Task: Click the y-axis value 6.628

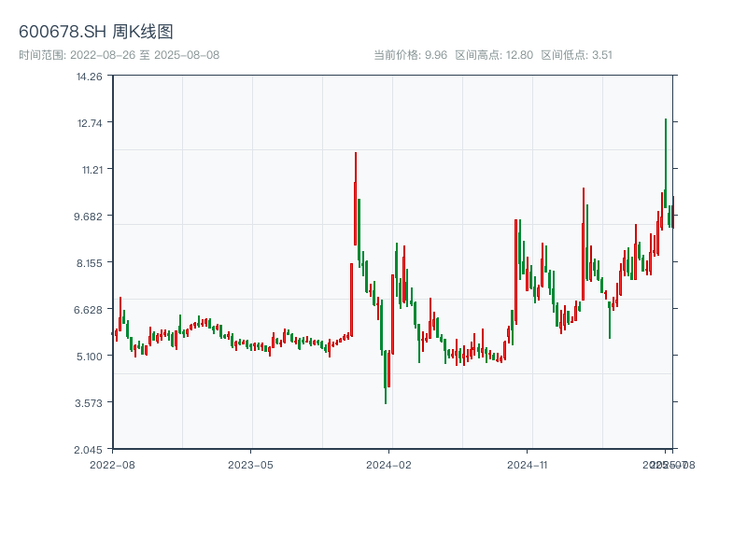Action: (x=88, y=310)
